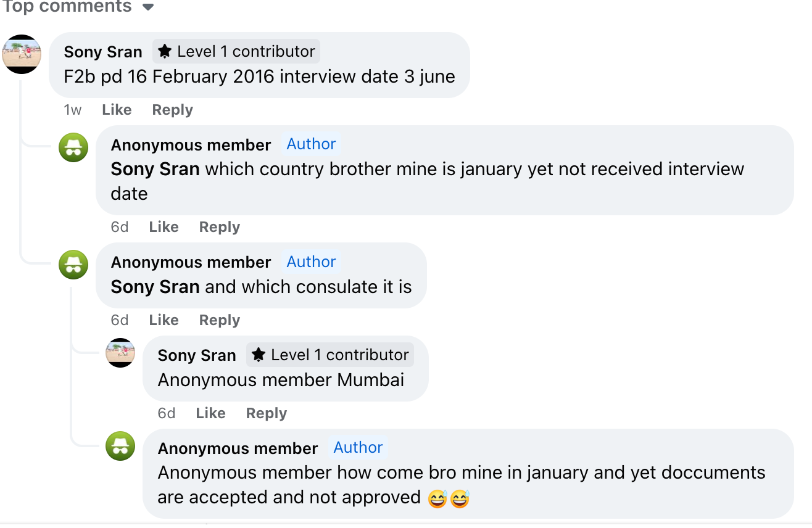This screenshot has height=528, width=812.
Task: Like the 'which consulate it is' comment
Action: pos(164,320)
